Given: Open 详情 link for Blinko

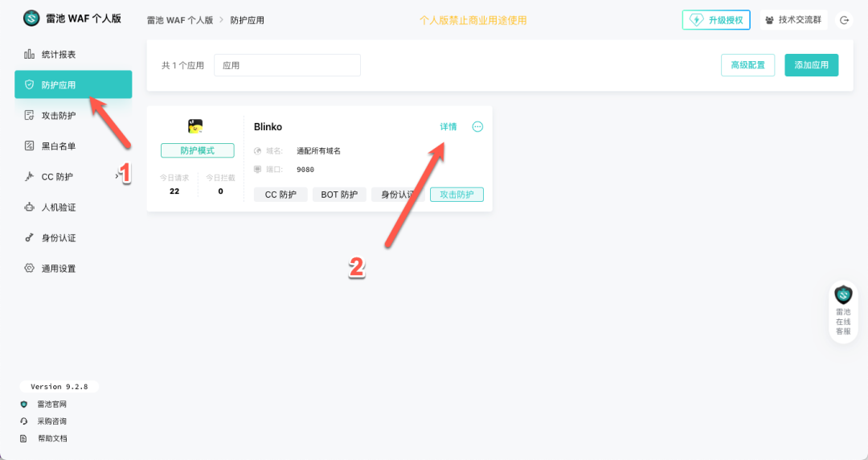Looking at the screenshot, I should click(x=448, y=127).
